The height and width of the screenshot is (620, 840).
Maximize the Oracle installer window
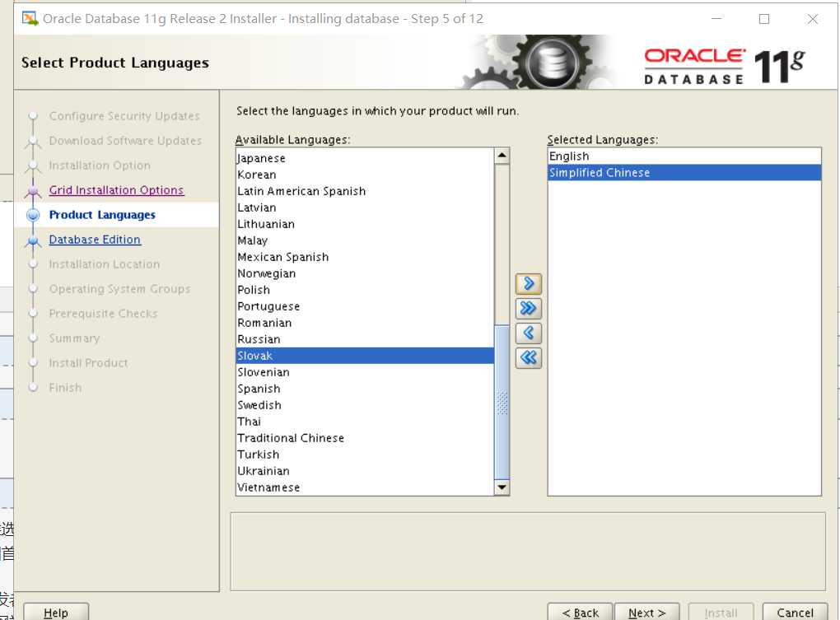click(x=764, y=19)
